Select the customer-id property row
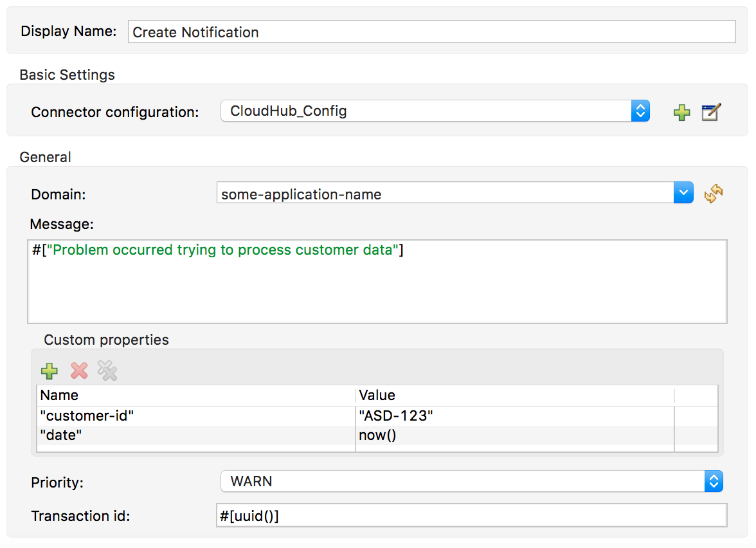Viewport: 756px width, 548px height. (x=193, y=416)
